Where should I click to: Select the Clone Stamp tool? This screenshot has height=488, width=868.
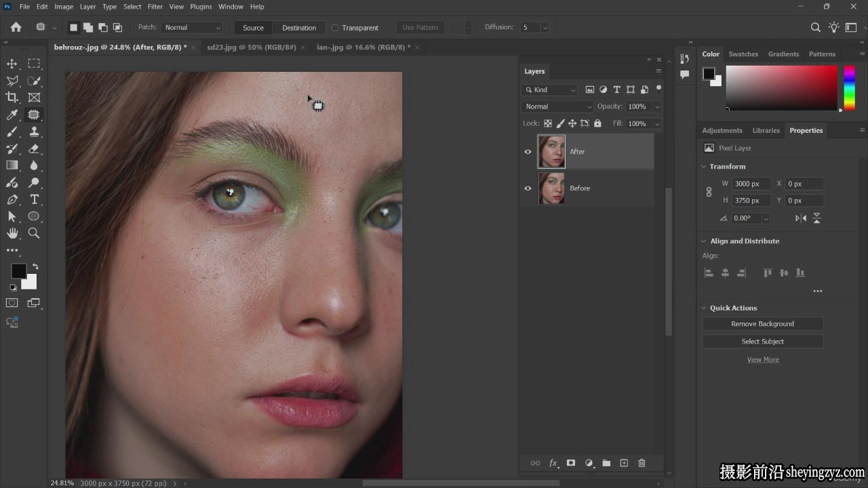(34, 131)
